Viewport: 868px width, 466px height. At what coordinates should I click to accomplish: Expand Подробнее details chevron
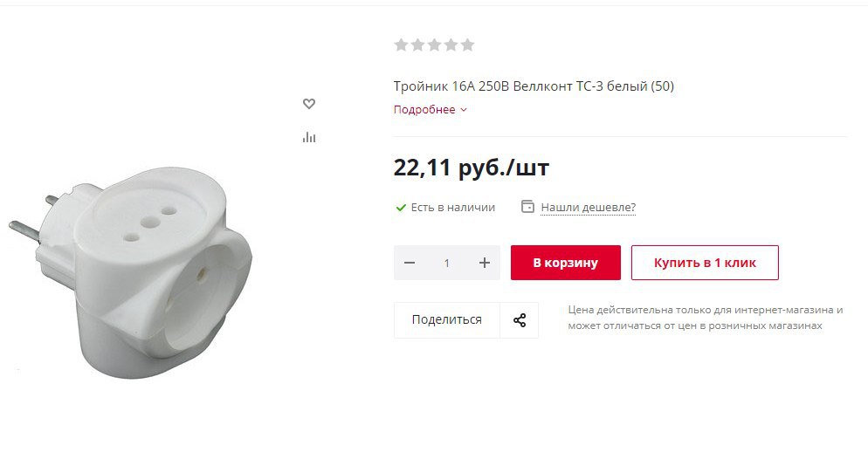(464, 110)
